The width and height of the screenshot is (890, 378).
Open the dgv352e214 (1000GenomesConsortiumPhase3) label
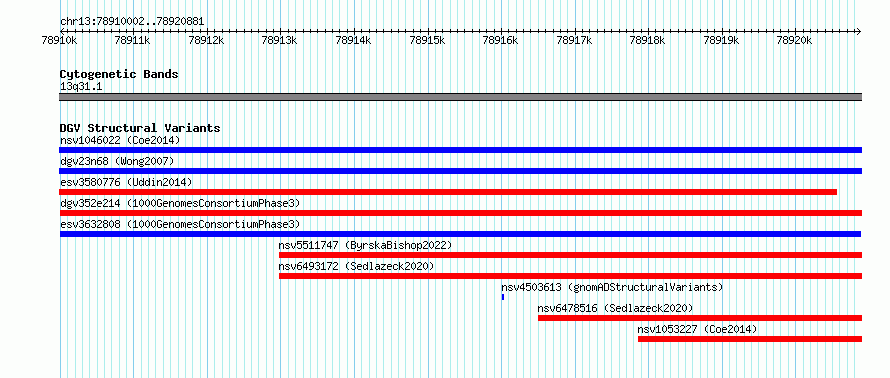(x=180, y=203)
